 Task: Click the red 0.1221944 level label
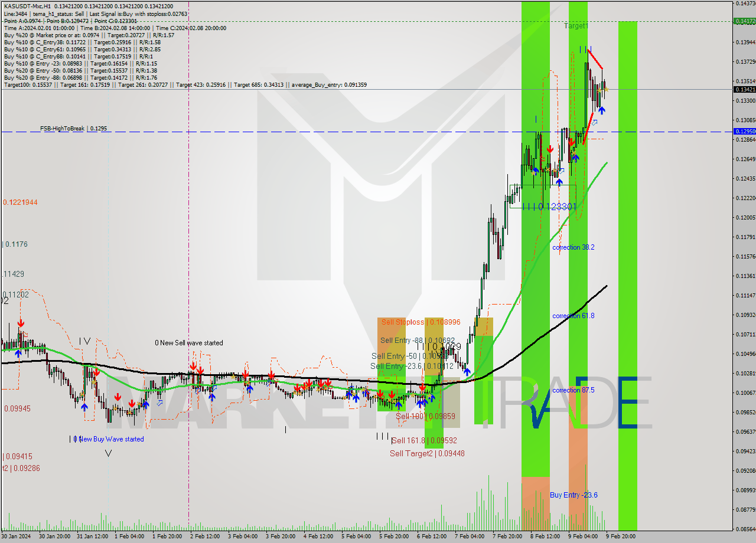pos(20,202)
